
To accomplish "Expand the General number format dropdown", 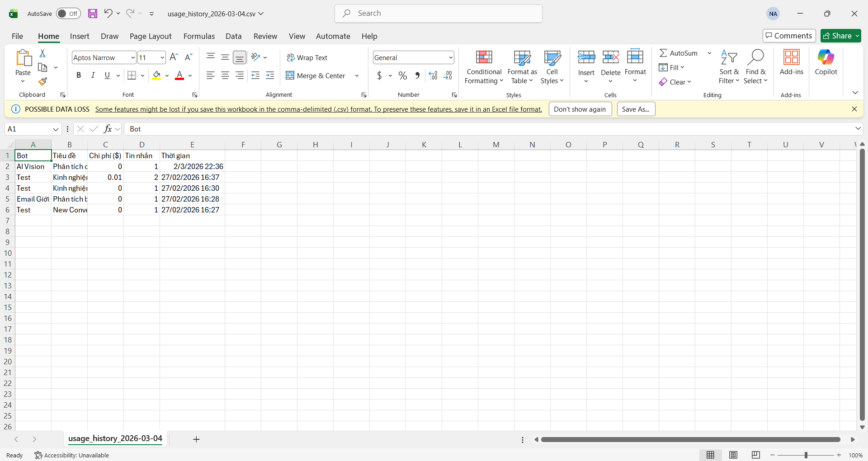I will (x=451, y=58).
